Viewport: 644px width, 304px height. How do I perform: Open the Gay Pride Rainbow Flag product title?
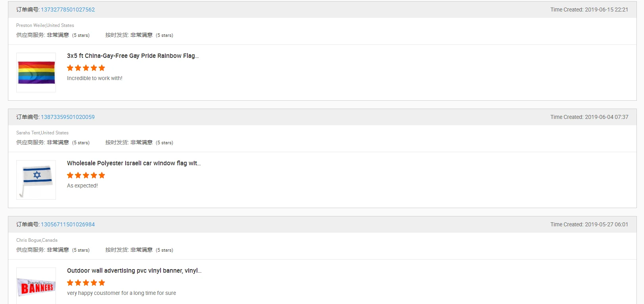click(x=133, y=56)
